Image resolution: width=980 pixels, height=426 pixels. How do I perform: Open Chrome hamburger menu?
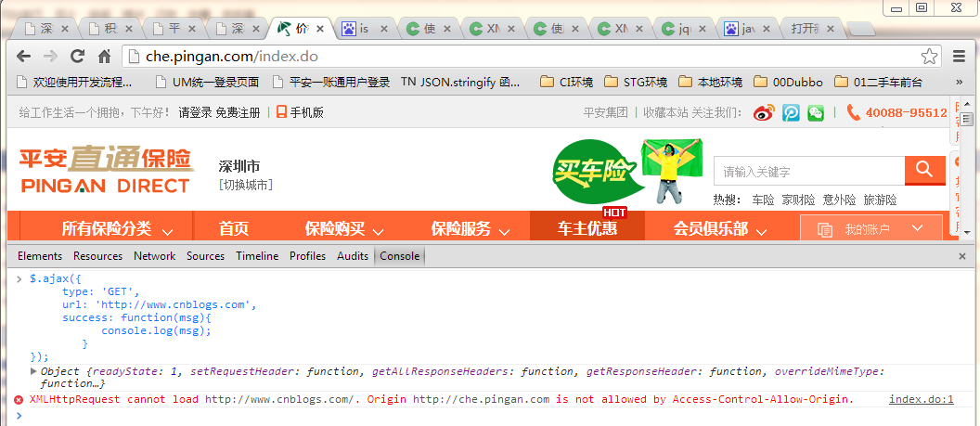click(x=960, y=57)
